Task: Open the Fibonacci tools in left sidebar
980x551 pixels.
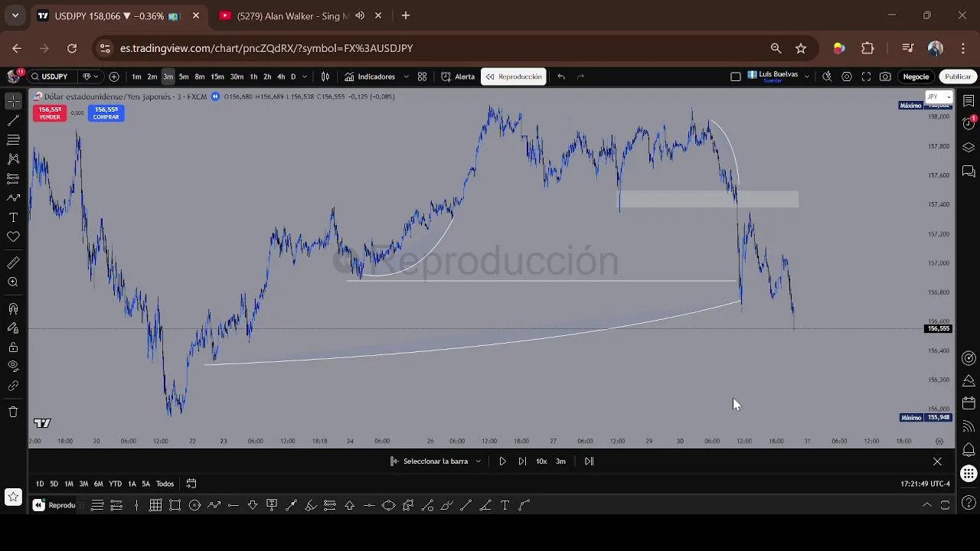Action: click(13, 140)
